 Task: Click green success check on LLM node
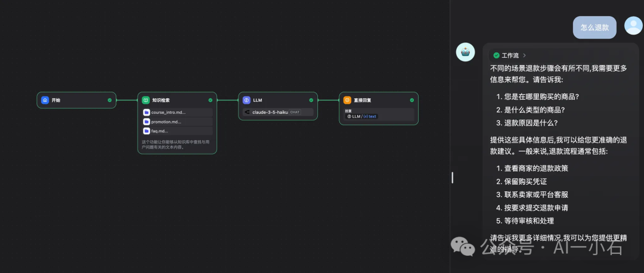click(x=311, y=100)
